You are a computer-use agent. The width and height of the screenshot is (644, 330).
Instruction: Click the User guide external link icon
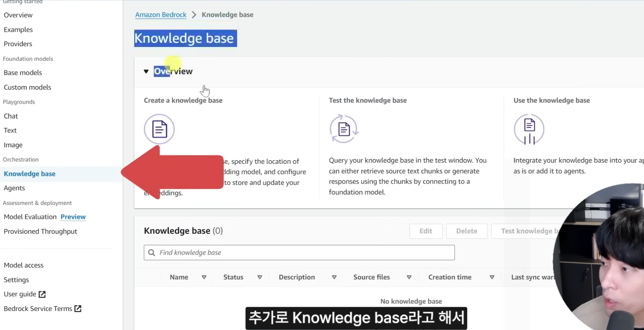pos(42,294)
